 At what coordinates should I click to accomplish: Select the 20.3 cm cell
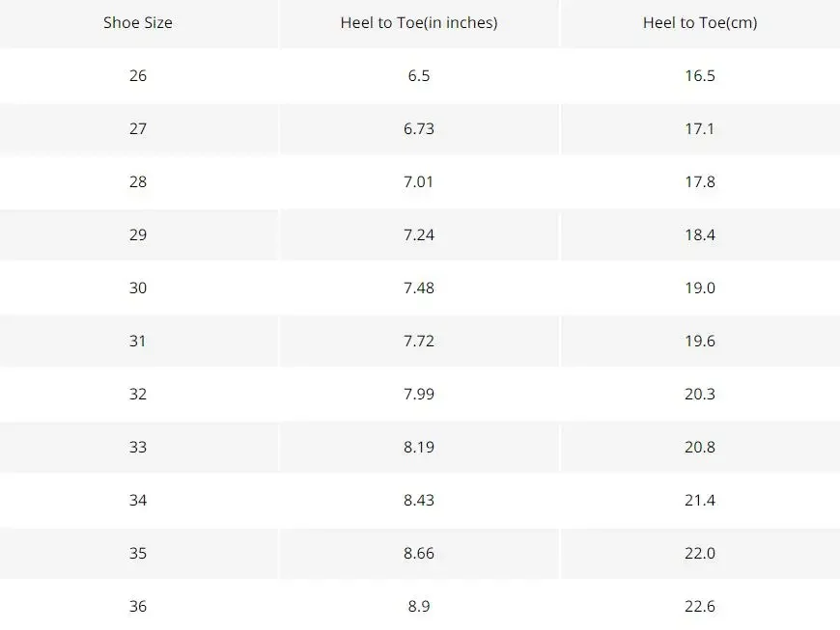click(700, 395)
